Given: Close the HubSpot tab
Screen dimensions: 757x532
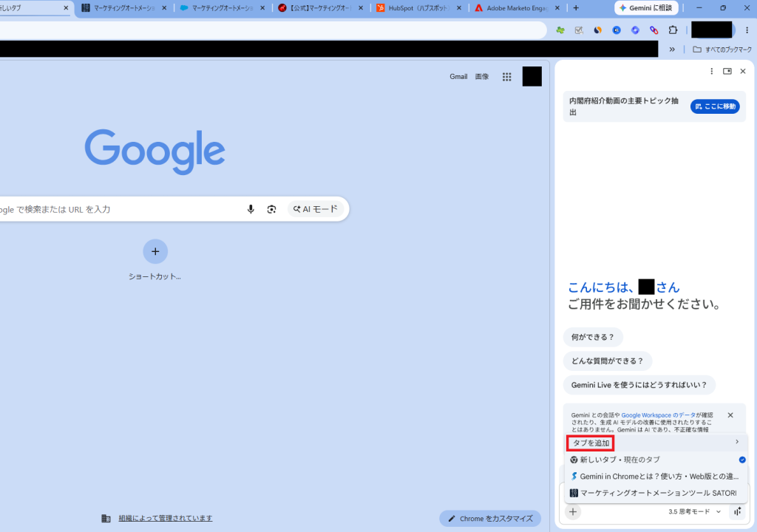Looking at the screenshot, I should coord(459,7).
